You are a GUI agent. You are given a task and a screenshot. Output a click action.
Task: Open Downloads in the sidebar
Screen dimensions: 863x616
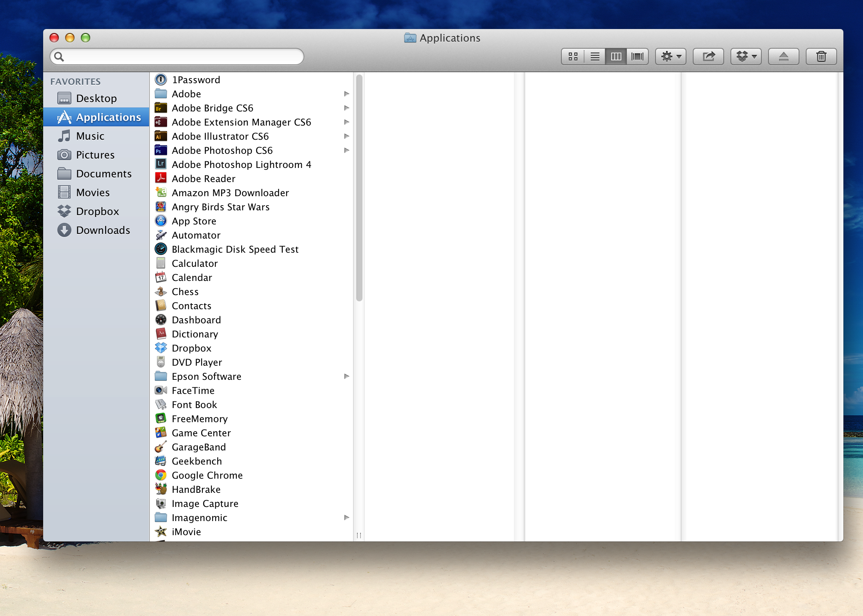[96, 230]
